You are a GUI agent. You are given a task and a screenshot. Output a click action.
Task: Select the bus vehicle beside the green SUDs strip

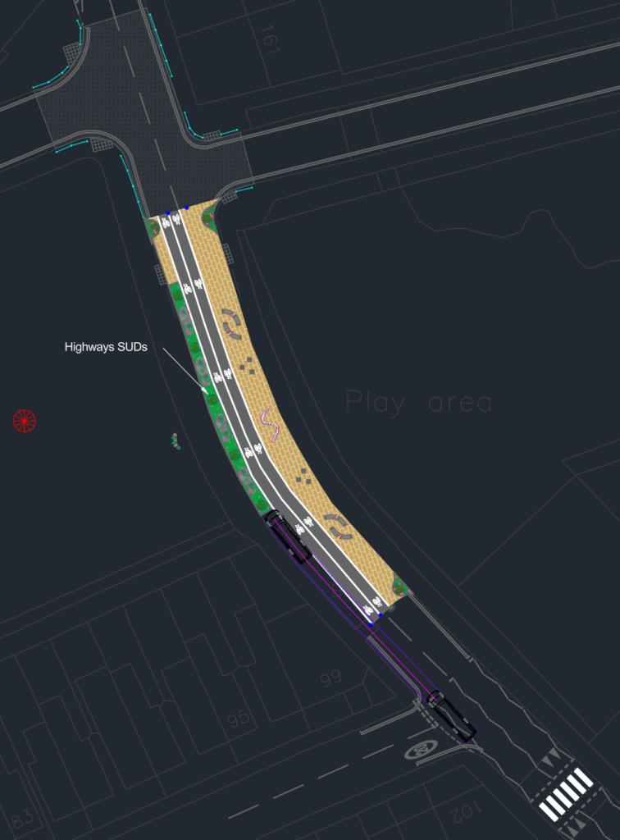click(289, 536)
